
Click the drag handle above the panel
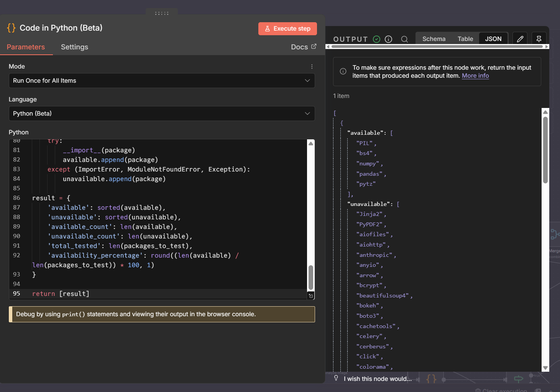pyautogui.click(x=161, y=13)
